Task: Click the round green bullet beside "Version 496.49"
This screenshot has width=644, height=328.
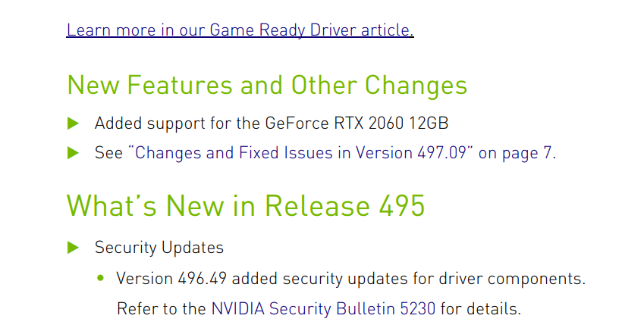Action: [101, 278]
